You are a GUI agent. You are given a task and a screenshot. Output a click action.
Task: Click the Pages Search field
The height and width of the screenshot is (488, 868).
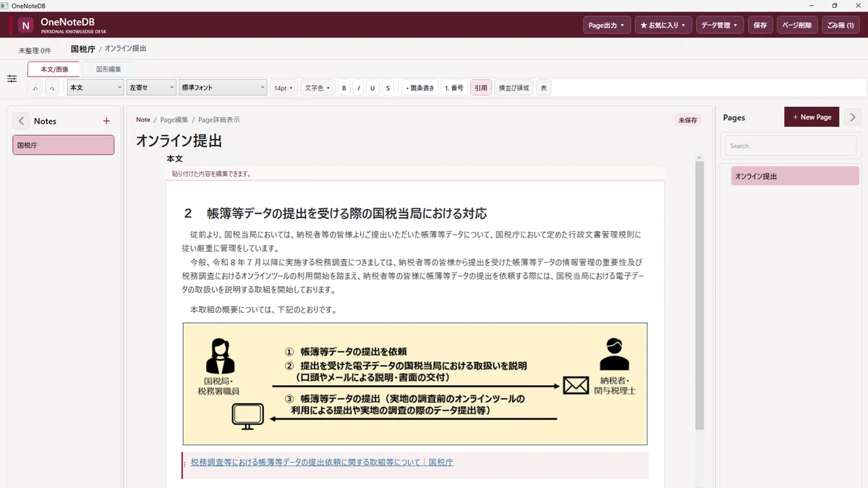[791, 146]
